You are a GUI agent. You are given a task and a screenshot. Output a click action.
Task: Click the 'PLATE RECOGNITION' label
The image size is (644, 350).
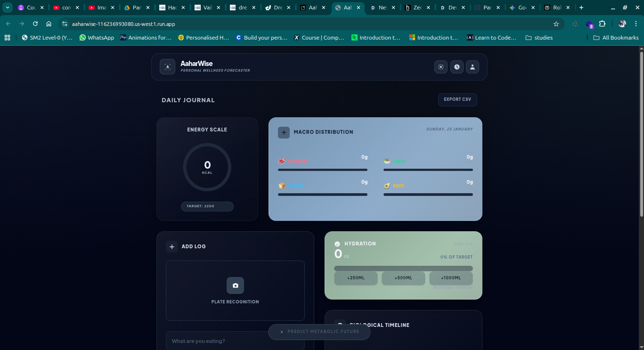pos(235,302)
